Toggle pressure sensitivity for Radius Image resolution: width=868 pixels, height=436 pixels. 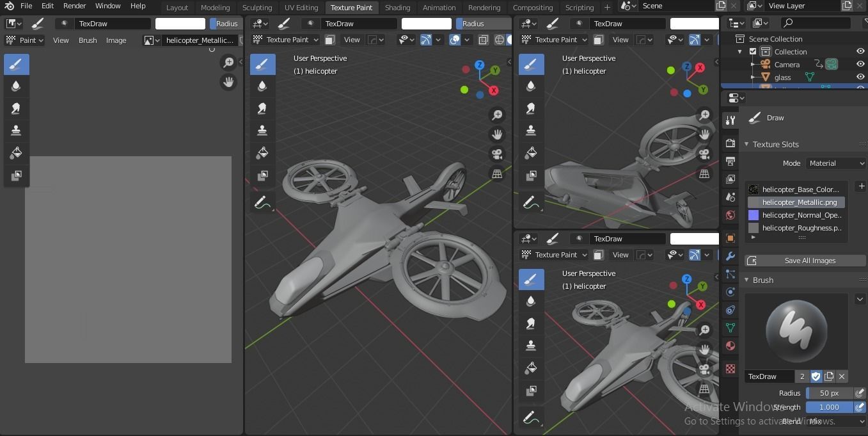[860, 393]
